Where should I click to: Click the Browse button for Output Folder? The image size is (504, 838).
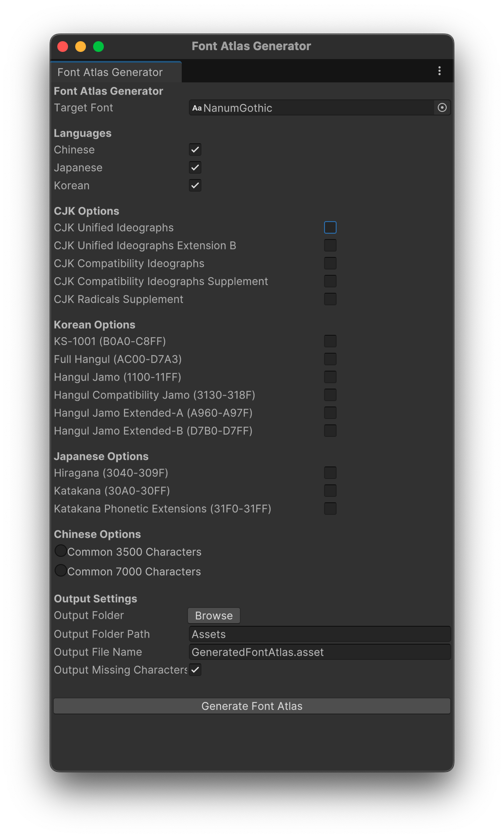pyautogui.click(x=214, y=616)
